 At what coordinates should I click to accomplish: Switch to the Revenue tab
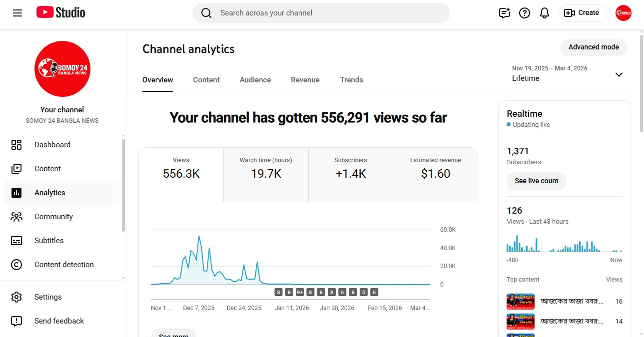click(305, 80)
